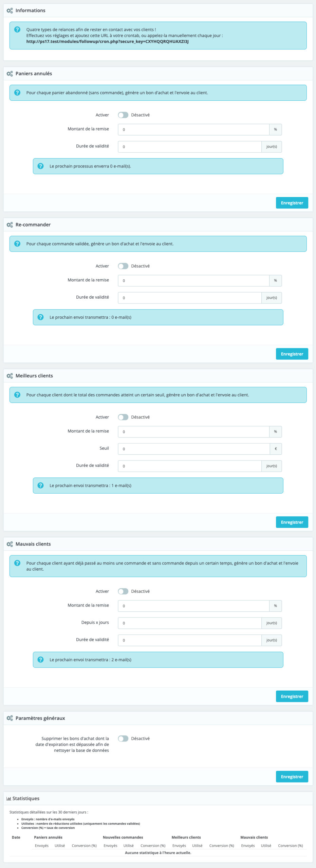The width and height of the screenshot is (316, 868).
Task: Click the gears icon beside Informations heading
Action: (10, 11)
